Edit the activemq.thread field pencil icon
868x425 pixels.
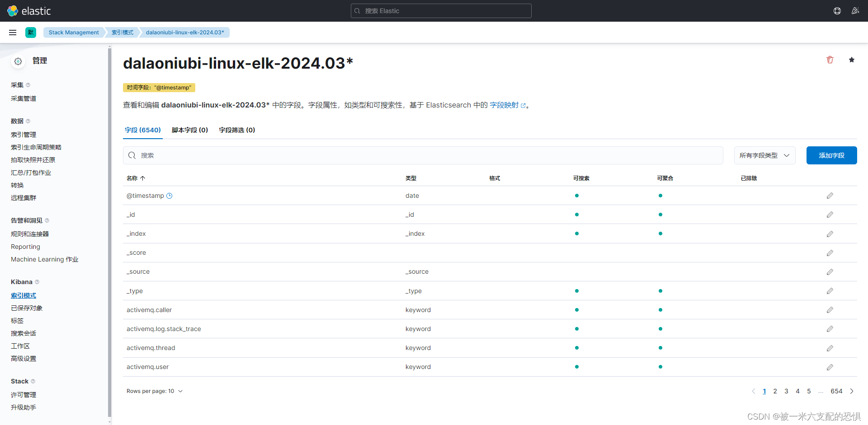pos(830,348)
